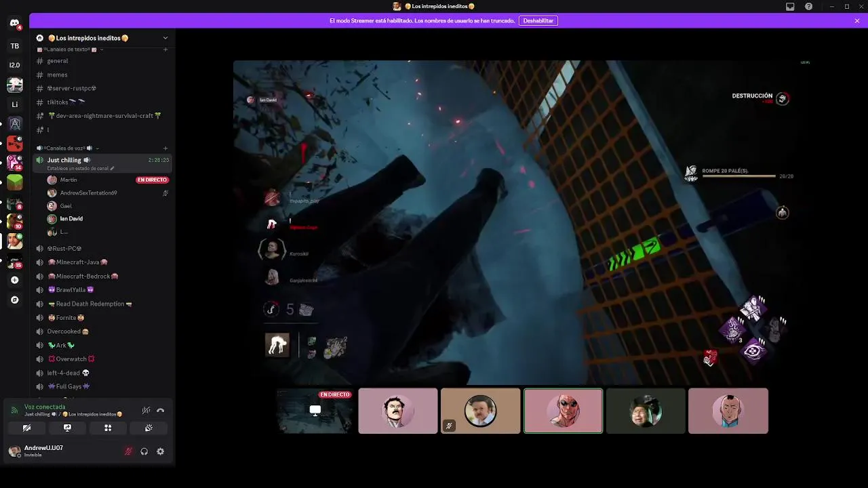Open User Settings gear icon
The image size is (868, 488).
coord(160,451)
